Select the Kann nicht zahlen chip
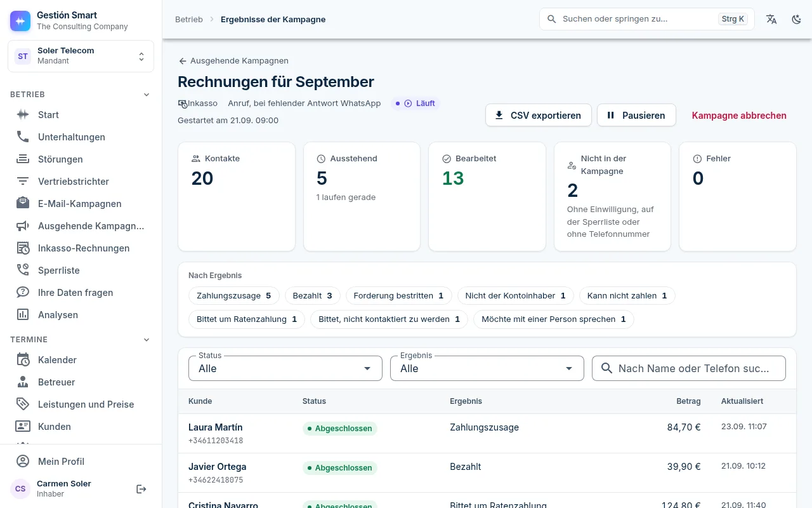 [627, 296]
